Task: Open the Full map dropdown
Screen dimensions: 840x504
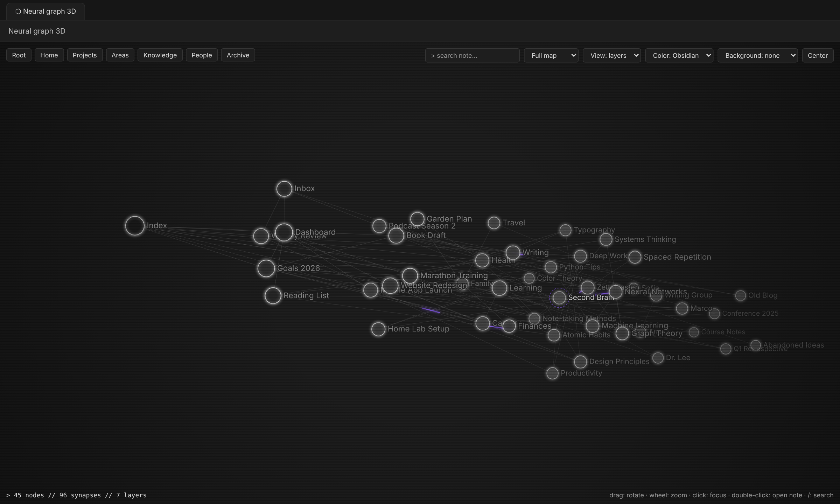Action: pyautogui.click(x=551, y=55)
